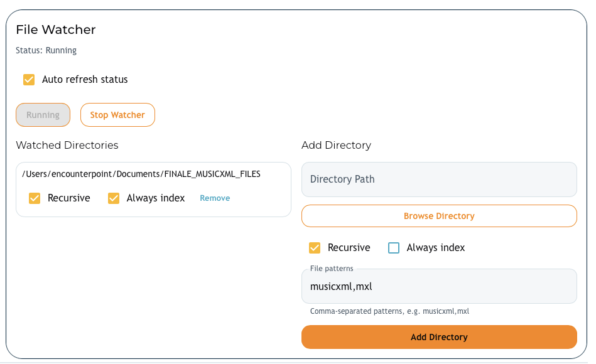
Task: Open the Browse Directory dialog
Action: [x=439, y=216]
